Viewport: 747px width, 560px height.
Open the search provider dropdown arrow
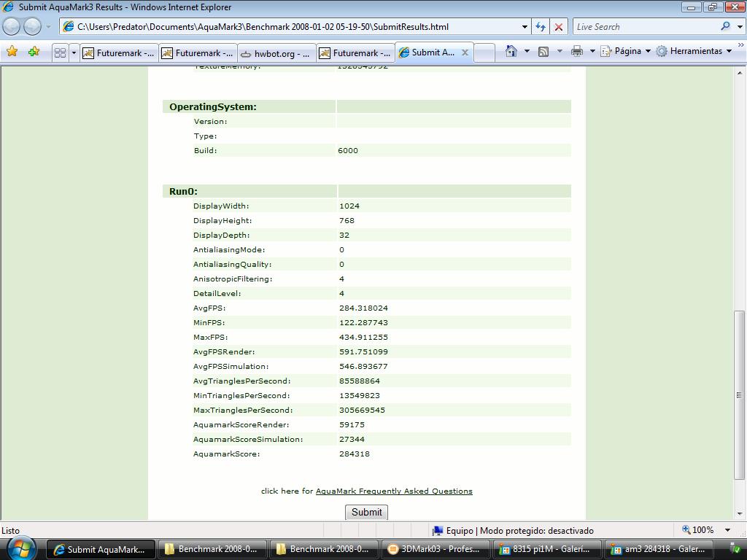click(740, 27)
